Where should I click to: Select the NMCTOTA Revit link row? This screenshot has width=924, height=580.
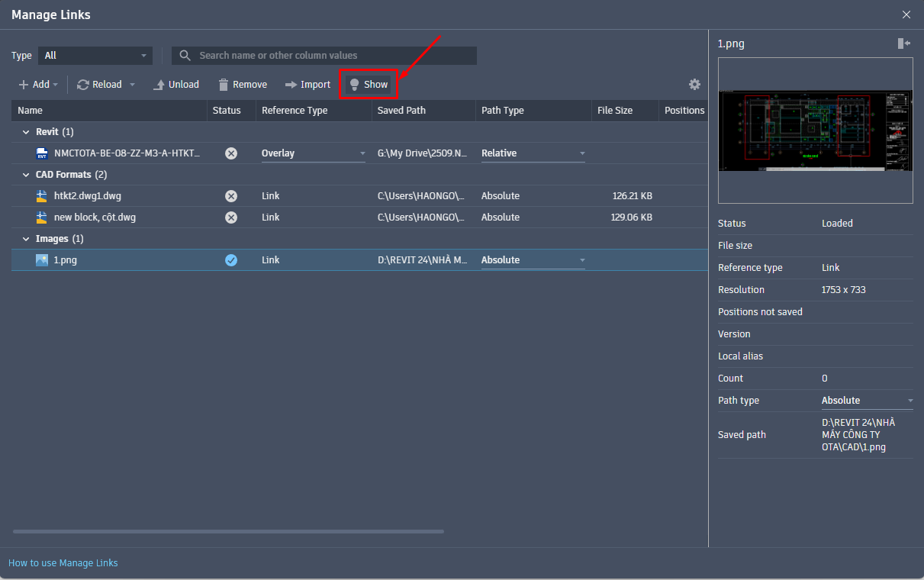click(359, 153)
